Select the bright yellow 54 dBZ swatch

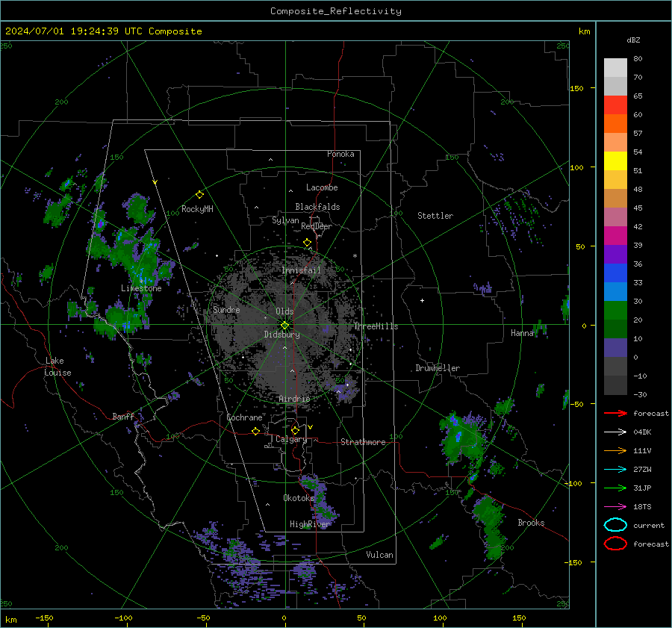pyautogui.click(x=615, y=161)
